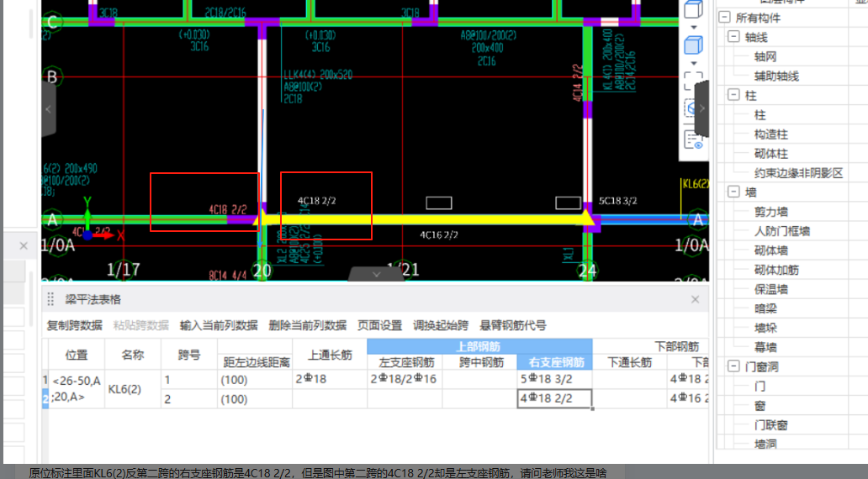Select 门联窗 in component tree
The width and height of the screenshot is (868, 479).
click(770, 424)
